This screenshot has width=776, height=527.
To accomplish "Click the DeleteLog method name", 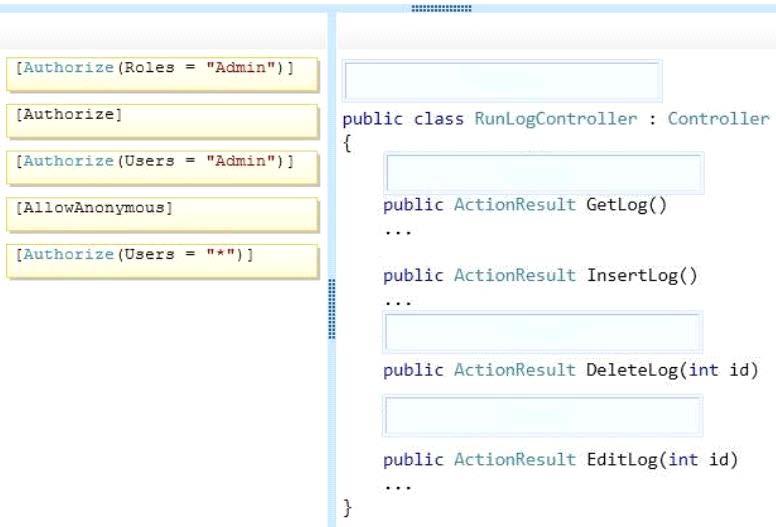I will (x=632, y=370).
